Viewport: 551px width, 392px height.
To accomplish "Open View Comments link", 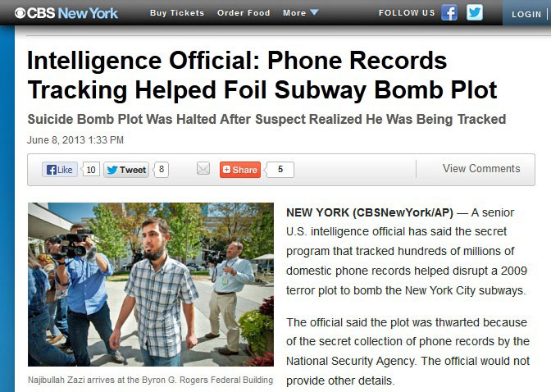I will tap(481, 168).
